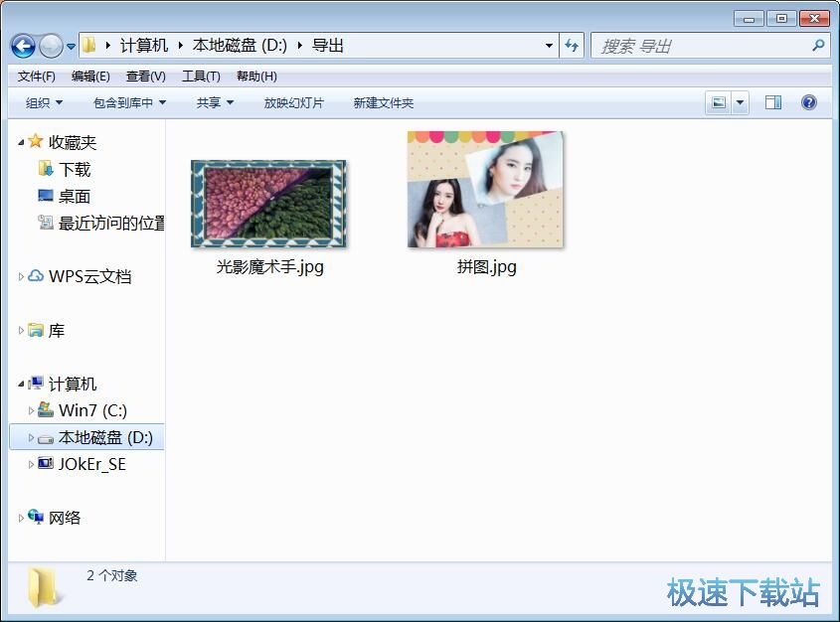Click the folder icon in address bar
840x622 pixels.
89,46
